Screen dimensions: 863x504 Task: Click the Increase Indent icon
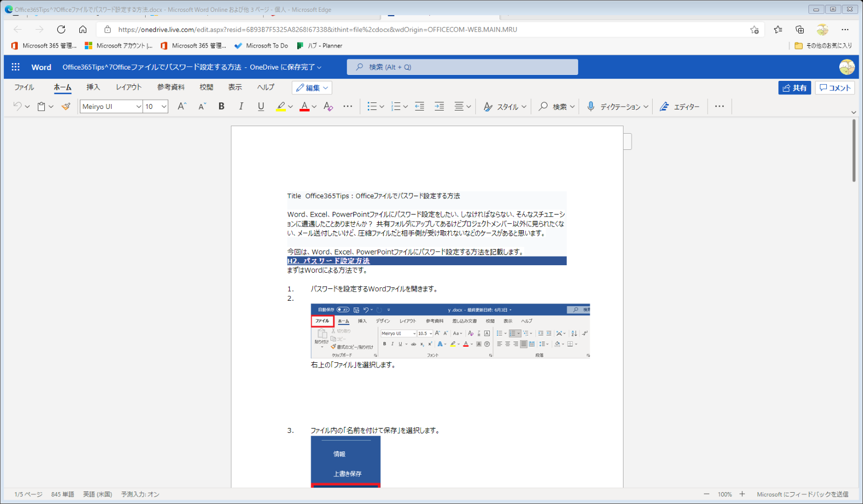pyautogui.click(x=440, y=106)
